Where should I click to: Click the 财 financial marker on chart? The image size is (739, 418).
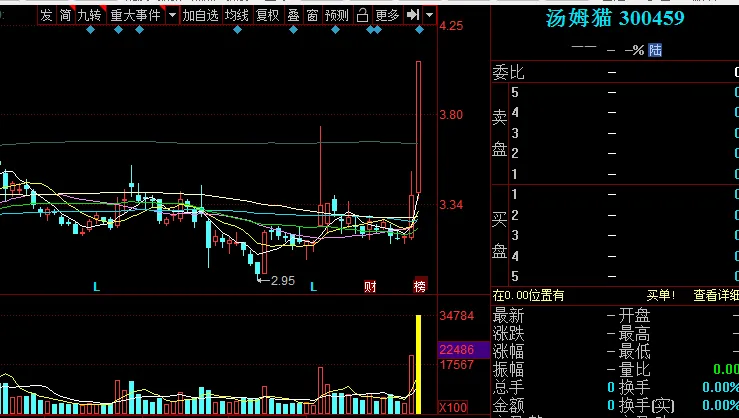[370, 287]
